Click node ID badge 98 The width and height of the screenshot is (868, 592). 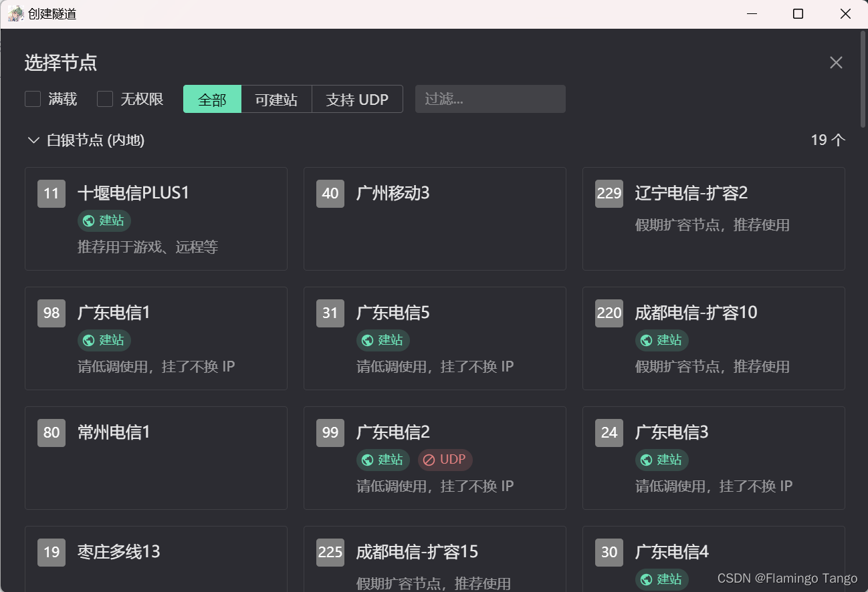[x=51, y=313]
